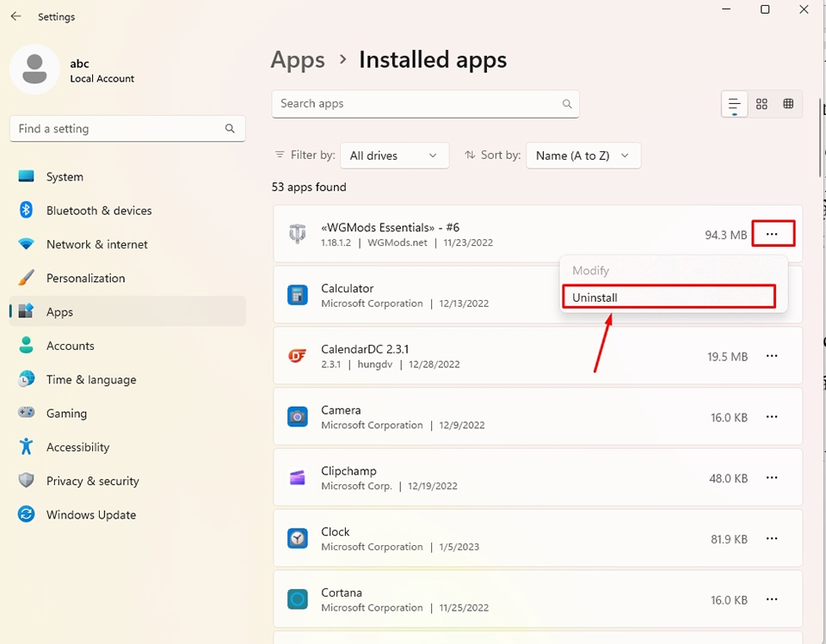Open Bluetooth & devices settings
Viewport: 826px width, 644px height.
[x=127, y=210]
